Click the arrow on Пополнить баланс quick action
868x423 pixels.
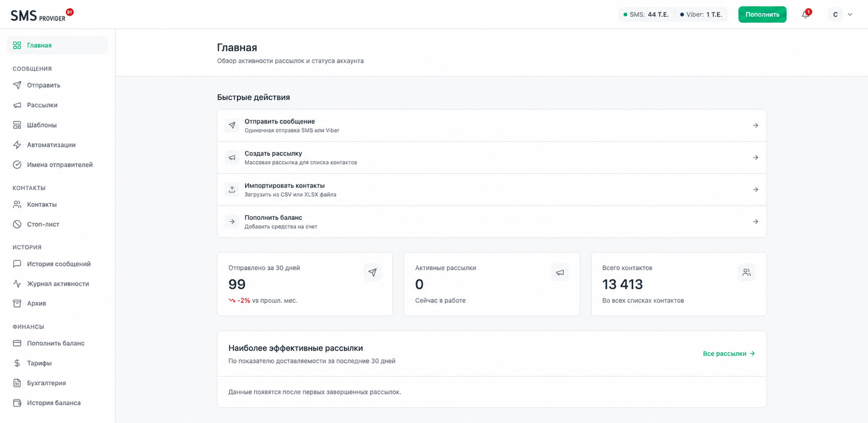coord(755,222)
